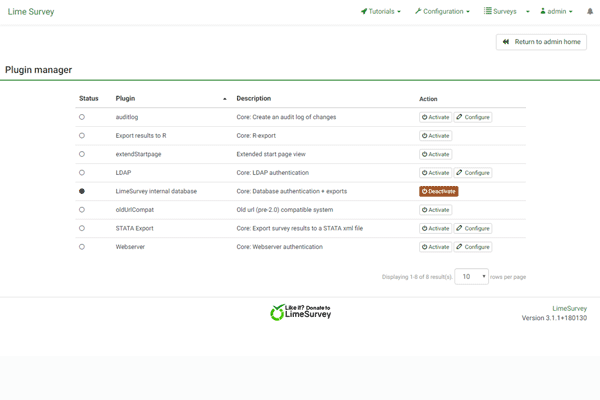This screenshot has width=600, height=400.
Task: Expand the admin user dropdown
Action: 556,12
